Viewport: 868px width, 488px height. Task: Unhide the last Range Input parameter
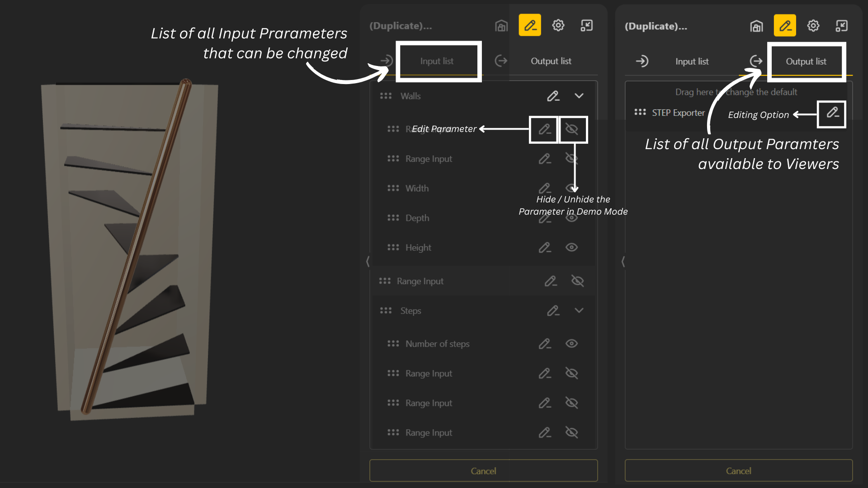click(571, 433)
